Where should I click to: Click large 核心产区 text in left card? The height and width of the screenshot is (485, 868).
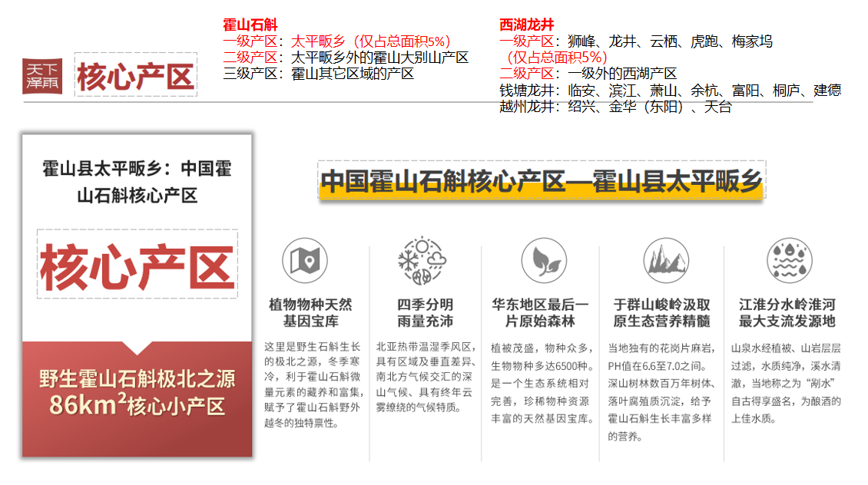tap(137, 266)
